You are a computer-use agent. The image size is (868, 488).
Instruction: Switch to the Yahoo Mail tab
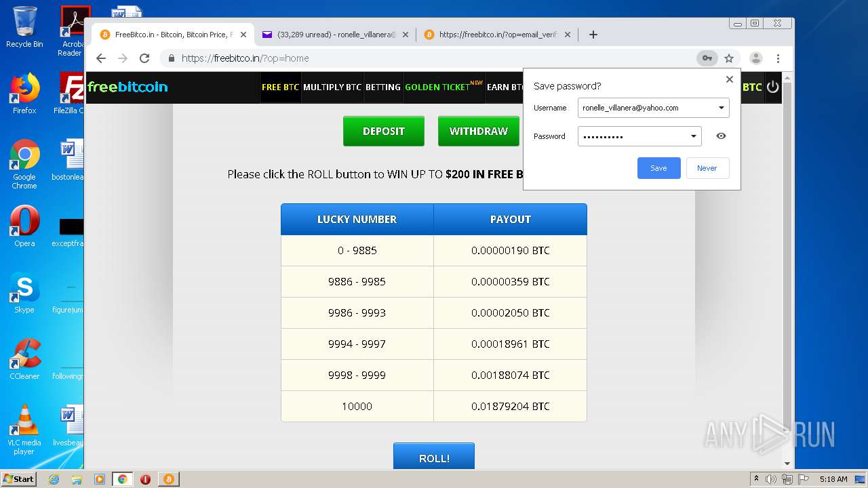pos(335,35)
